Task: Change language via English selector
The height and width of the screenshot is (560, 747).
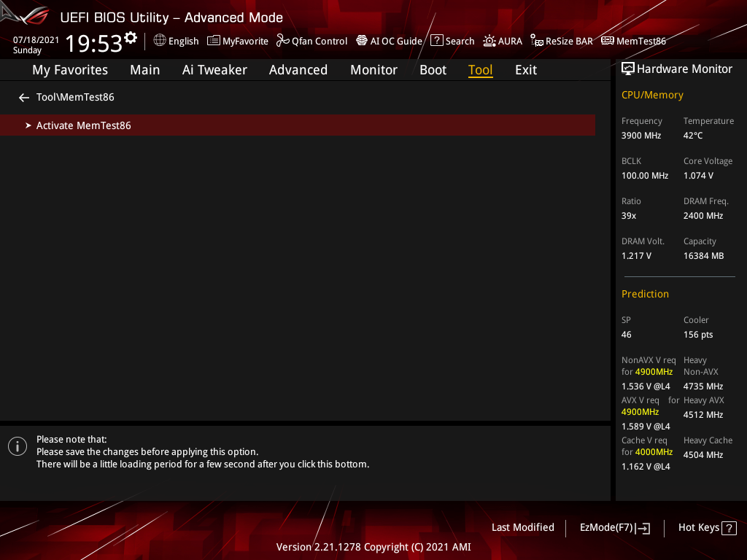Action: click(x=176, y=41)
